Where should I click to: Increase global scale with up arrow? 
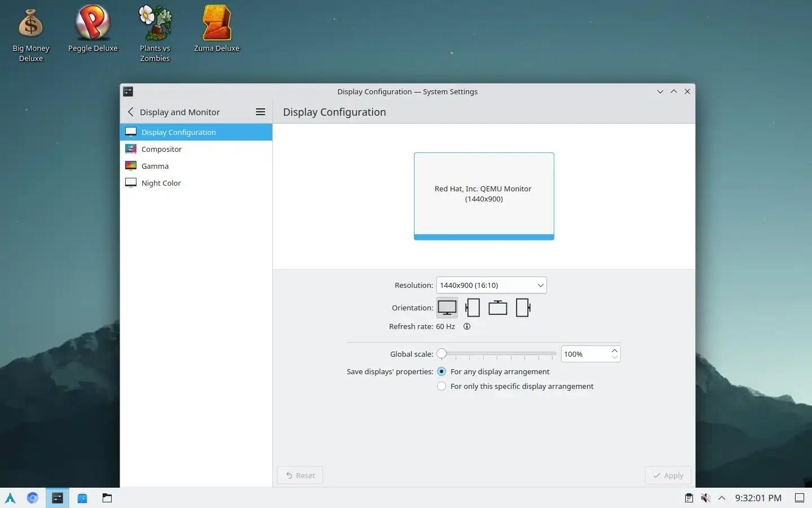point(615,351)
